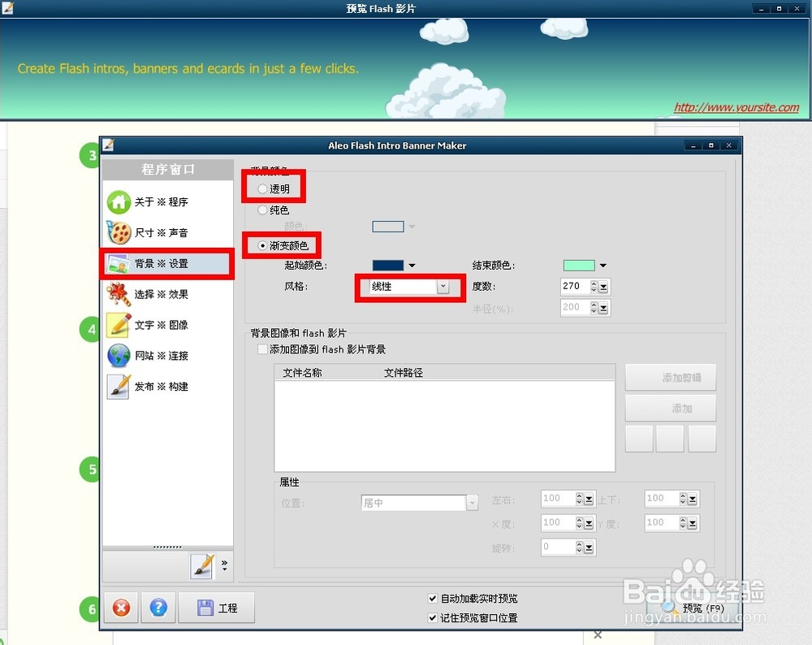Click the 添加 button
The image size is (812, 645).
tap(671, 409)
